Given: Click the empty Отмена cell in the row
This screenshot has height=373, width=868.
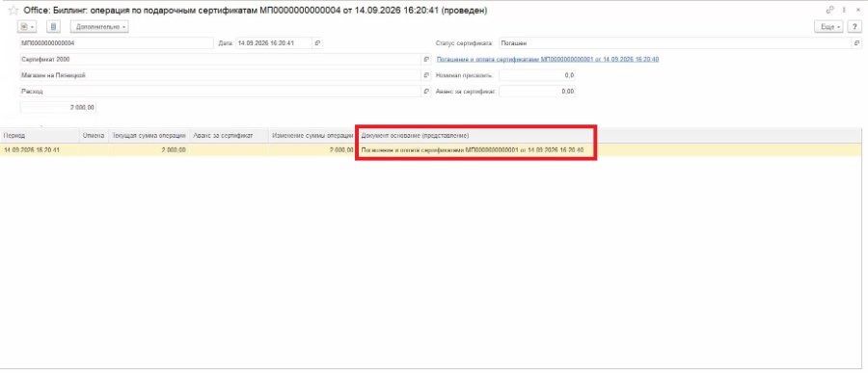Looking at the screenshot, I should (x=95, y=150).
